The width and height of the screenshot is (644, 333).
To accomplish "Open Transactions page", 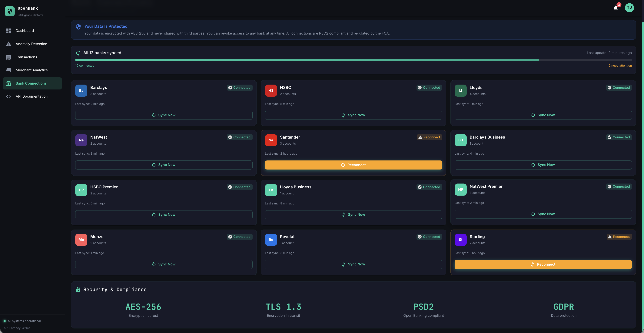I will pos(32,57).
